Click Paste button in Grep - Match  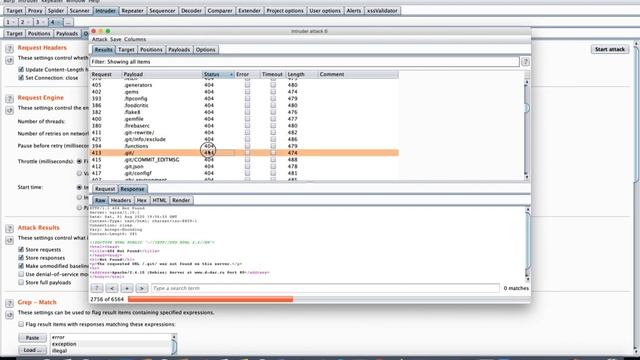[32, 338]
